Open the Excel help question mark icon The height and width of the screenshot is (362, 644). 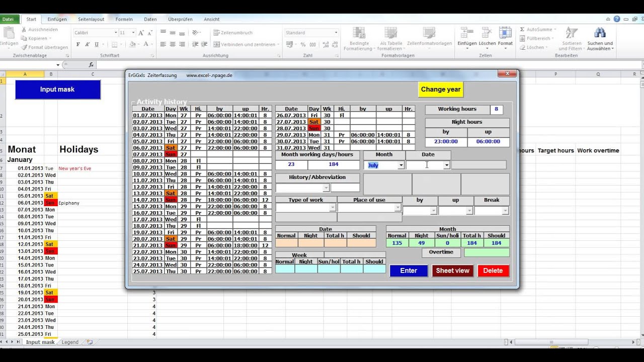[616, 19]
